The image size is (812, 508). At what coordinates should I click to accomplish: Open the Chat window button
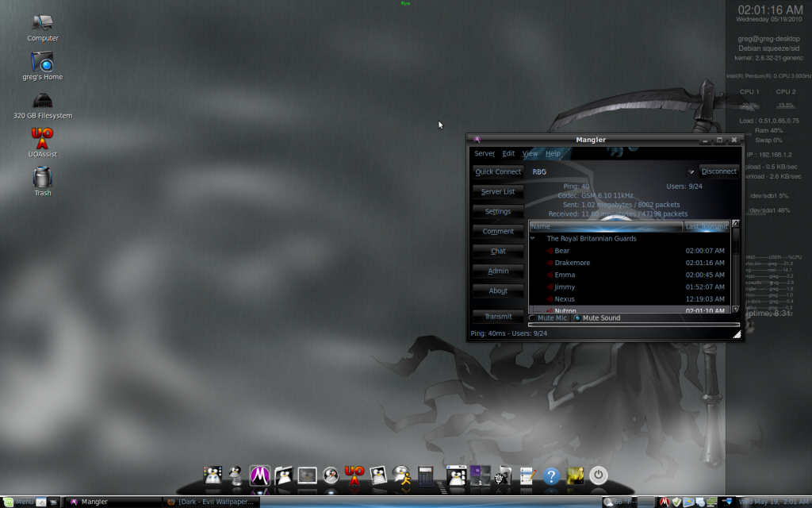[x=498, y=251]
